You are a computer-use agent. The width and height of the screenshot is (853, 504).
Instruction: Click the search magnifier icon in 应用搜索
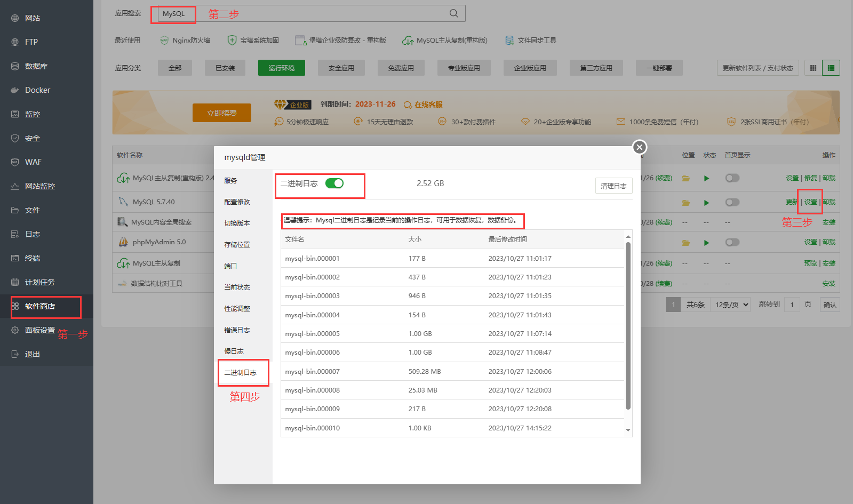454,13
